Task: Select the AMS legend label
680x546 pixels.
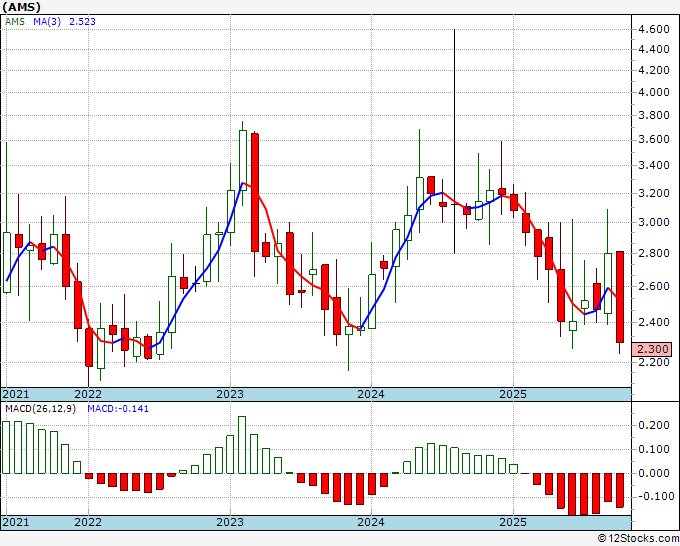Action: click(x=15, y=21)
